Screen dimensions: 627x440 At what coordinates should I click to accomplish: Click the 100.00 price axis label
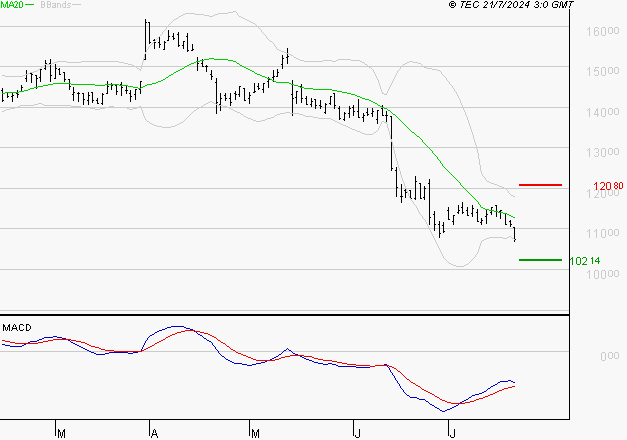tap(603, 274)
